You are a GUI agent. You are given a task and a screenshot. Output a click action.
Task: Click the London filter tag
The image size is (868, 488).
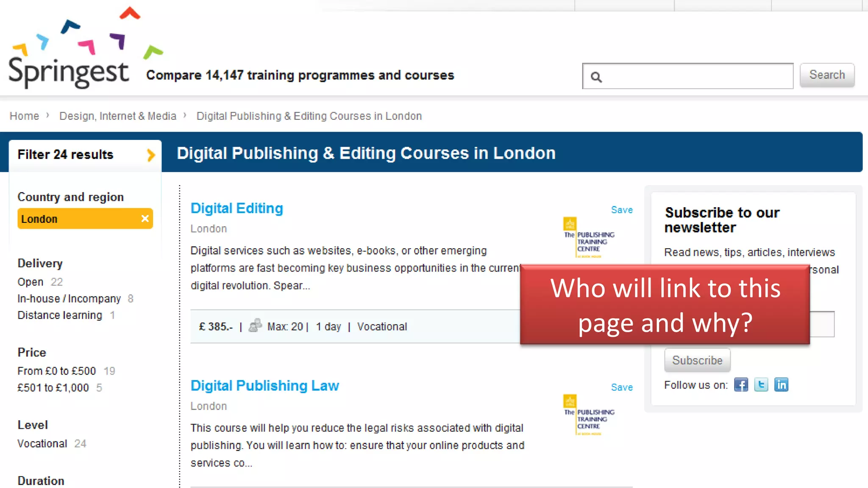pos(85,219)
